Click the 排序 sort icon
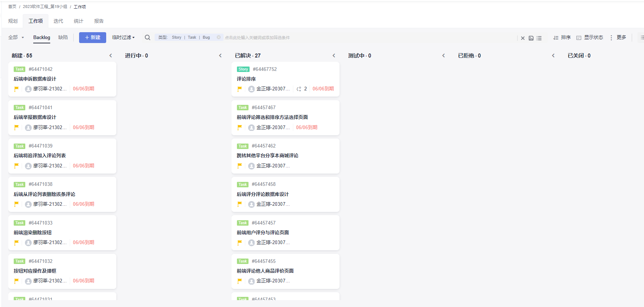The image size is (644, 307). 556,38
